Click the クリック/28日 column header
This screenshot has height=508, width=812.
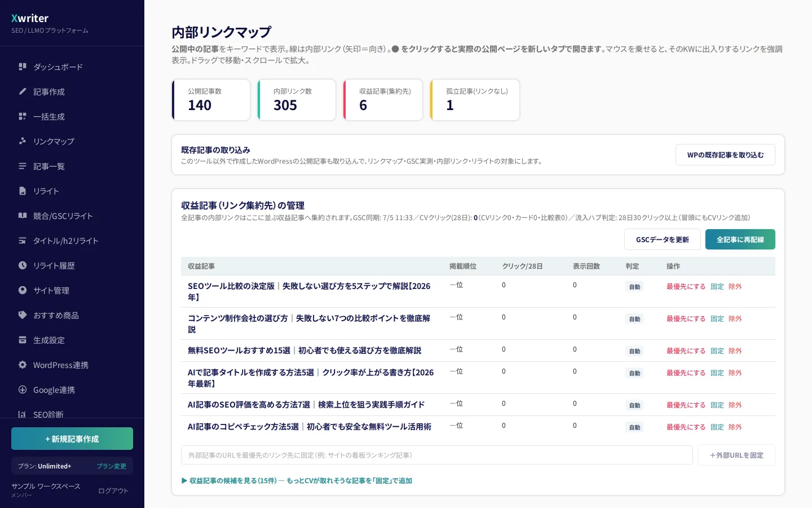[522, 266]
